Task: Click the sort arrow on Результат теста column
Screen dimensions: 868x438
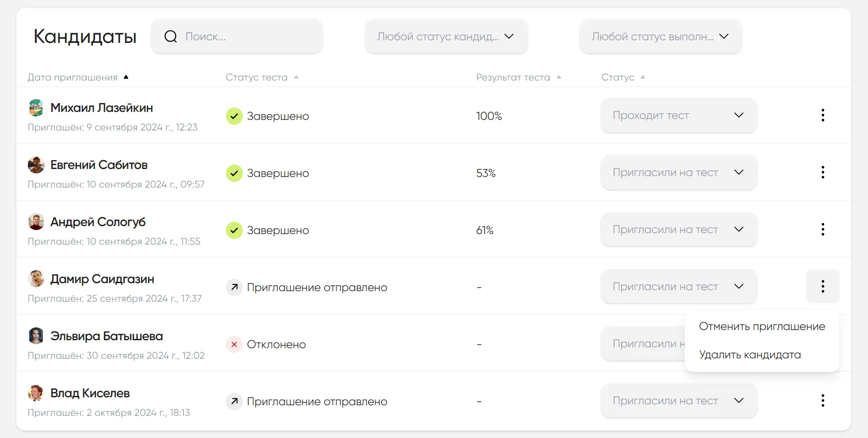Action: tap(558, 77)
